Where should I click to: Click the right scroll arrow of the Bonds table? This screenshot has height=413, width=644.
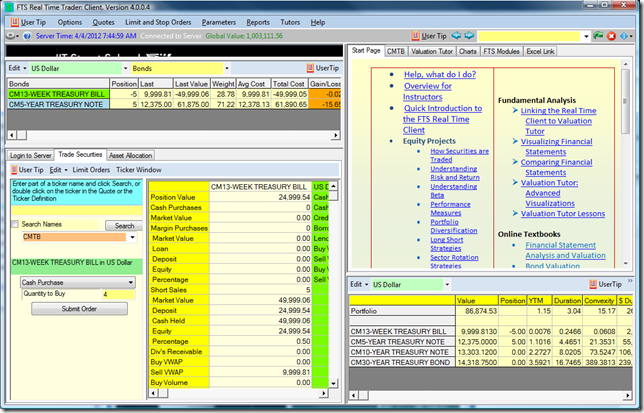tap(336, 135)
